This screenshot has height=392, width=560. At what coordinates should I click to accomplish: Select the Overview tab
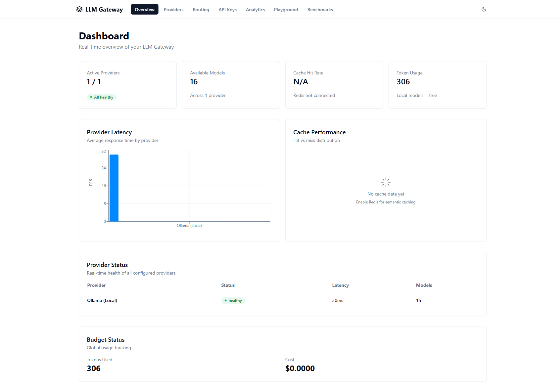tap(144, 10)
